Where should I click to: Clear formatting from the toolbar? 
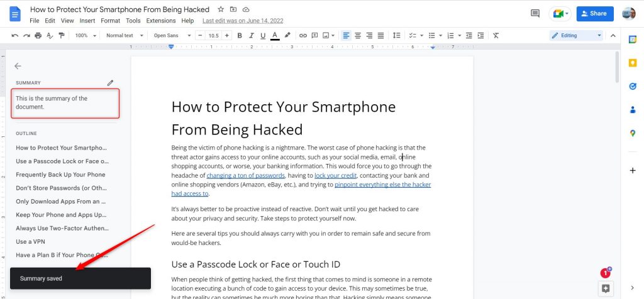pos(496,36)
